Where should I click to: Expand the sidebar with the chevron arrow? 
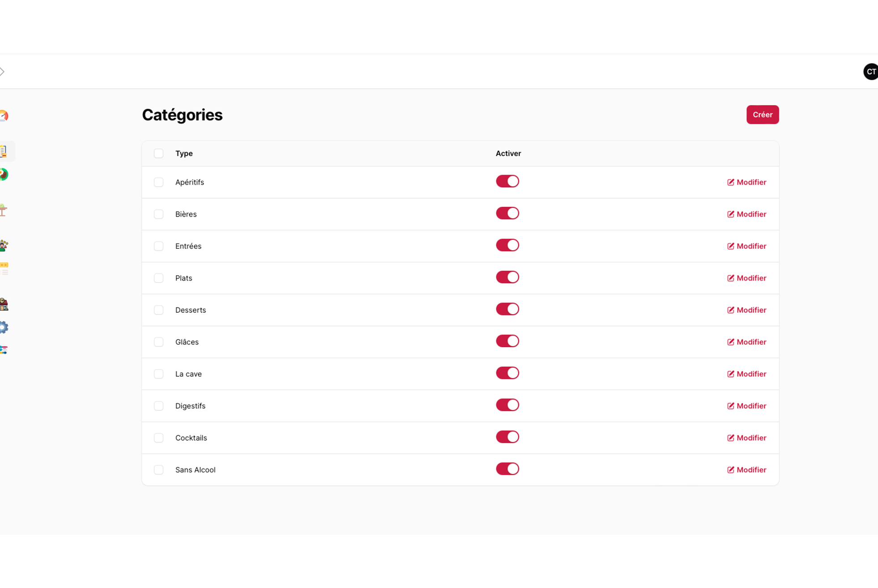coord(2,72)
